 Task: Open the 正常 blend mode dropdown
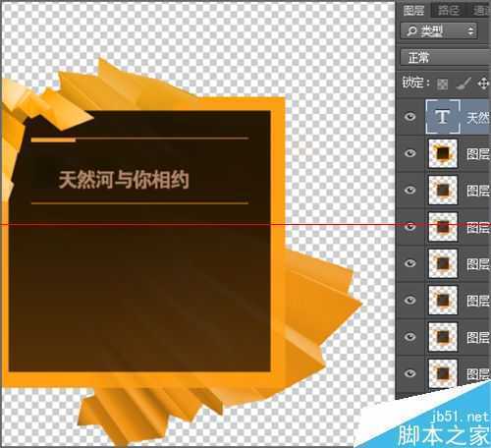tap(446, 58)
